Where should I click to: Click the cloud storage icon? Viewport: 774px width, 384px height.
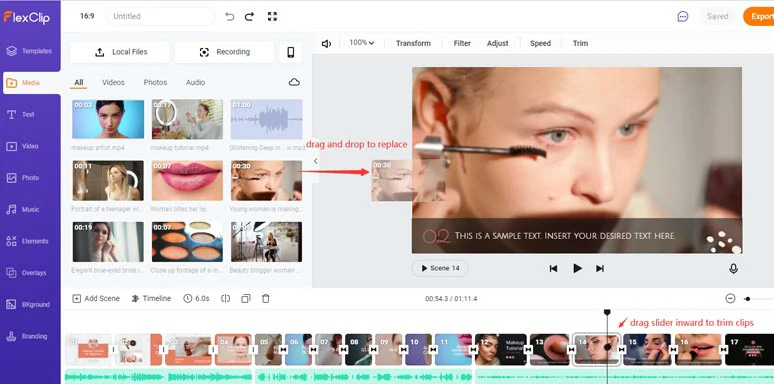294,82
